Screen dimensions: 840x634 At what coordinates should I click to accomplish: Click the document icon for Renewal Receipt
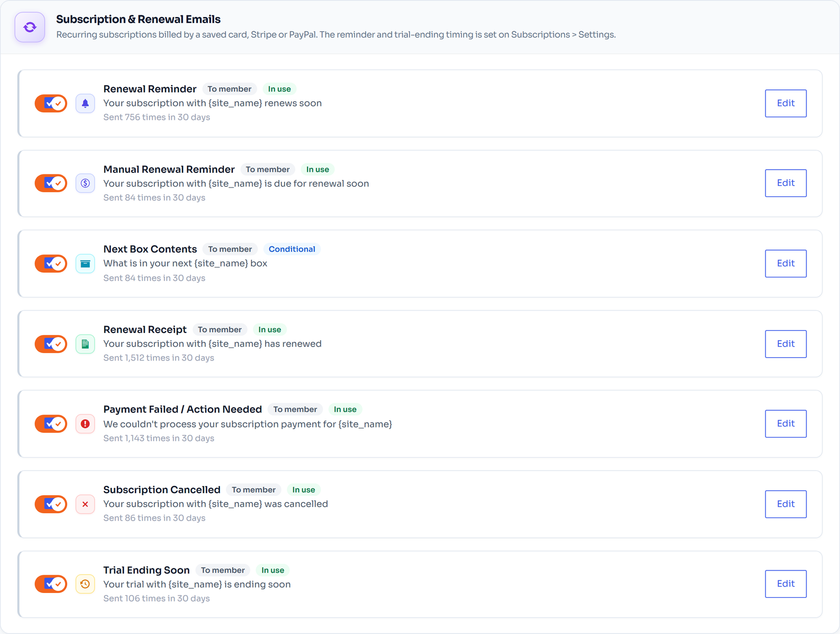tap(85, 344)
